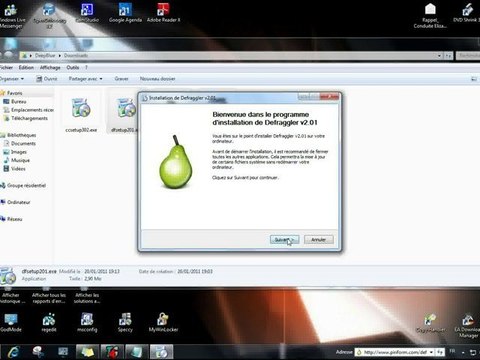This screenshot has height=360, width=480.
Task: Click Annuler to cancel Defraggler installation
Action: tap(319, 240)
